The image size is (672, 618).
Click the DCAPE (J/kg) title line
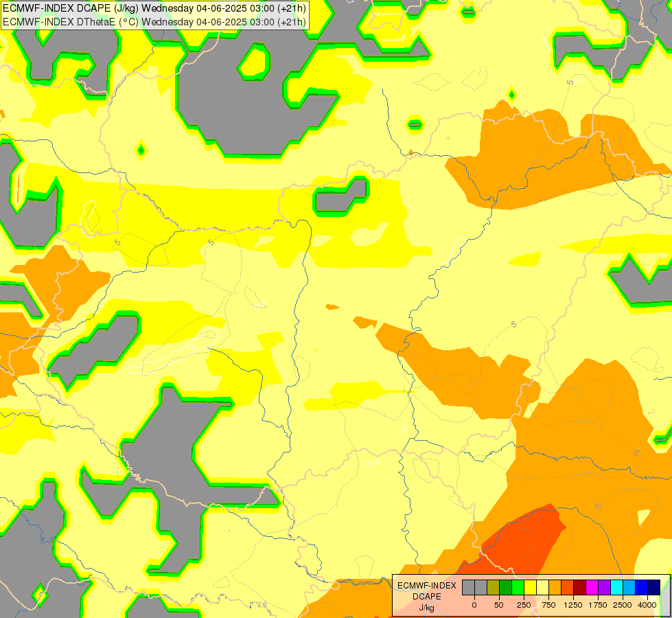tap(154, 8)
